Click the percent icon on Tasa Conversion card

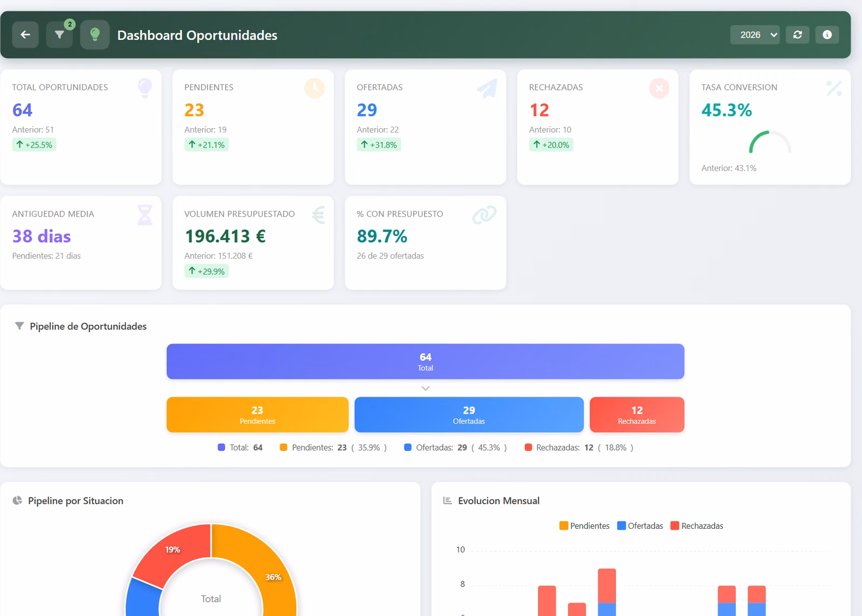(x=834, y=88)
